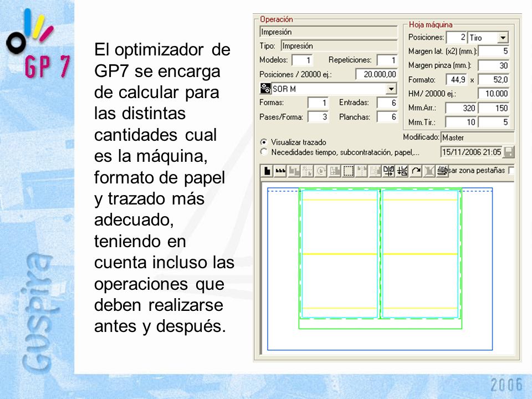Click the Repeticiones value field
Image resolution: width=532 pixels, height=399 pixels.
pos(387,60)
